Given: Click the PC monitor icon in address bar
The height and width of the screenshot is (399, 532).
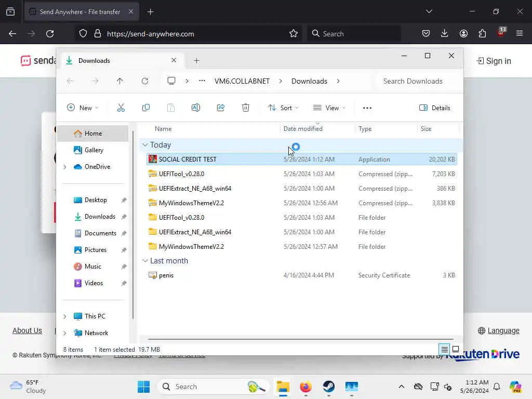Looking at the screenshot, I should 171,81.
